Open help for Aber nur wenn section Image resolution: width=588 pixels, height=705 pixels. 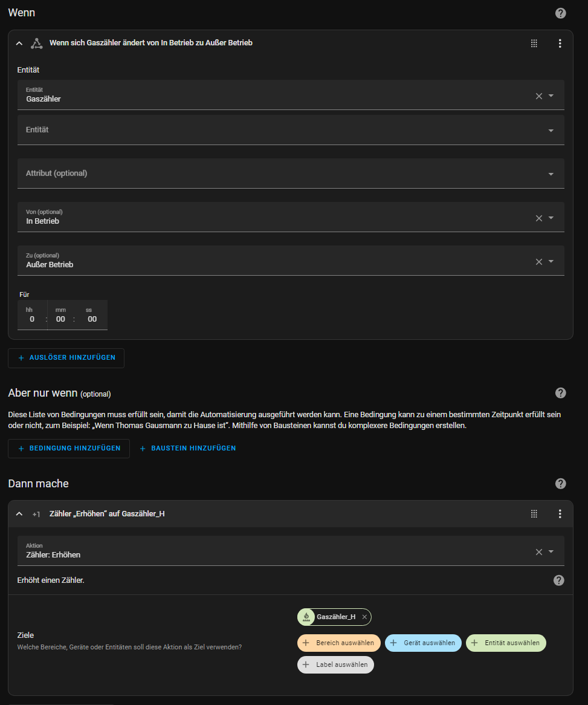pos(560,393)
